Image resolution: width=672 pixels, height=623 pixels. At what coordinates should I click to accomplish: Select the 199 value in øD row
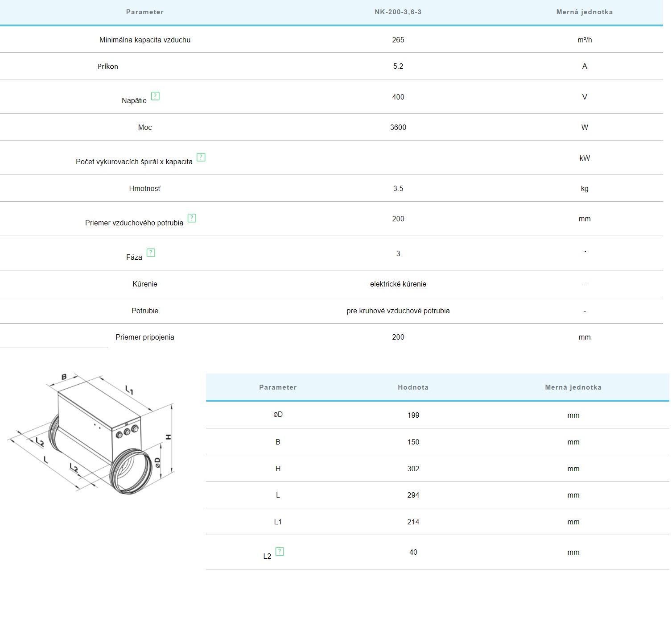(x=413, y=415)
